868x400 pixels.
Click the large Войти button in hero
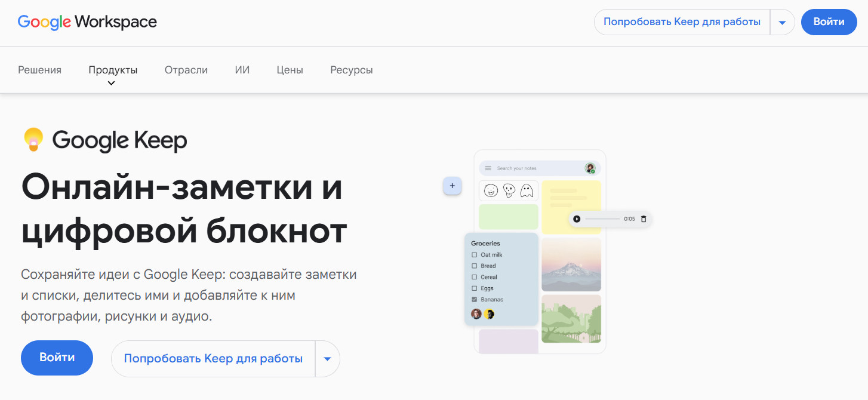point(57,358)
